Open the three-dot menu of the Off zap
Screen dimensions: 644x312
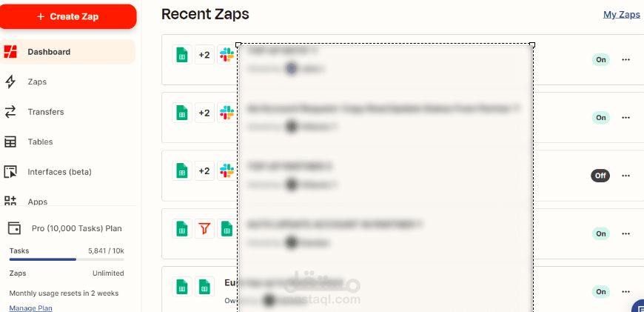pyautogui.click(x=625, y=176)
